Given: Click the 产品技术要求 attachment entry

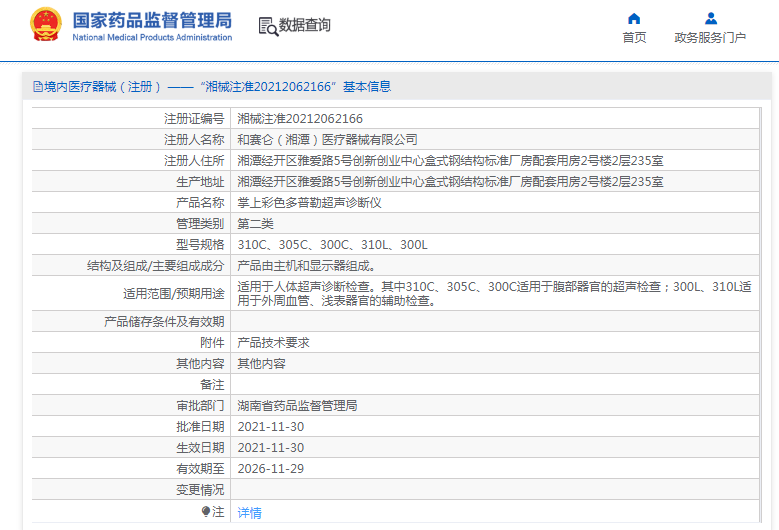Looking at the screenshot, I should pos(273,342).
